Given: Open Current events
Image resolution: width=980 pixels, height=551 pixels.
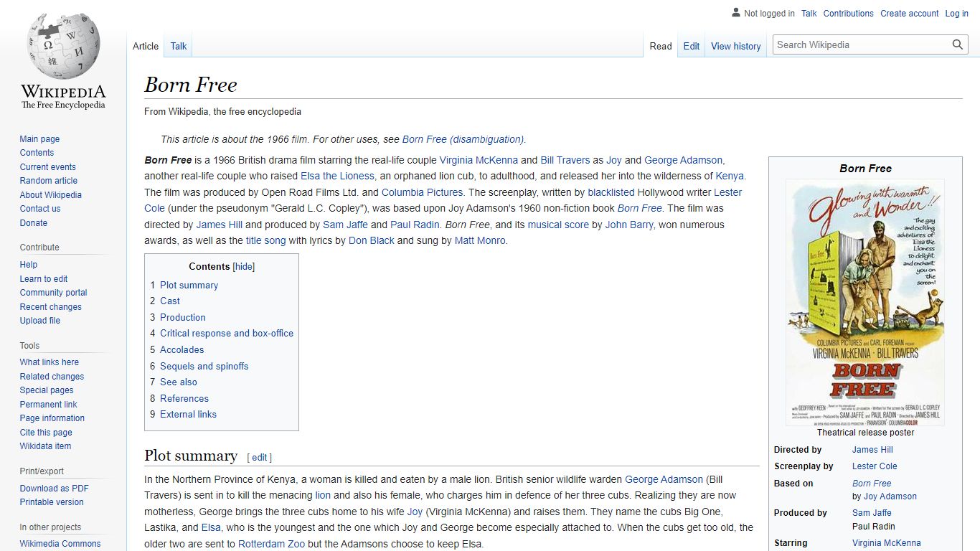Looking at the screenshot, I should pos(47,167).
